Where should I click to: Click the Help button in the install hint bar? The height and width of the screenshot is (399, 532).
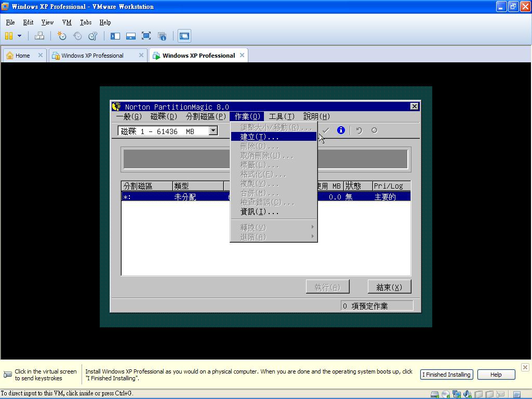496,375
